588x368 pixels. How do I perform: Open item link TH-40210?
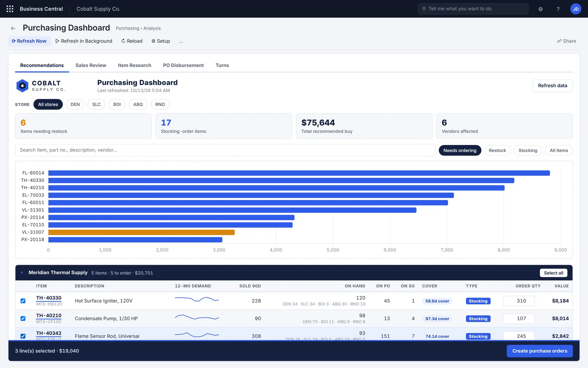tap(49, 316)
